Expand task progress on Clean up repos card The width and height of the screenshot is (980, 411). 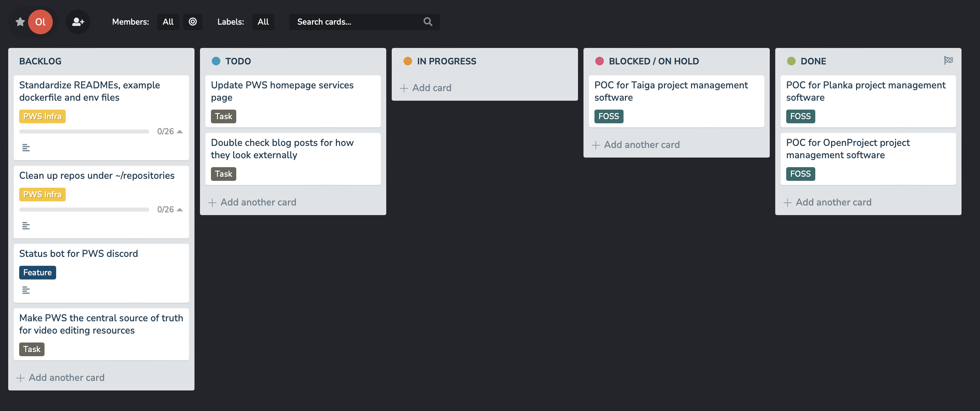[180, 210]
